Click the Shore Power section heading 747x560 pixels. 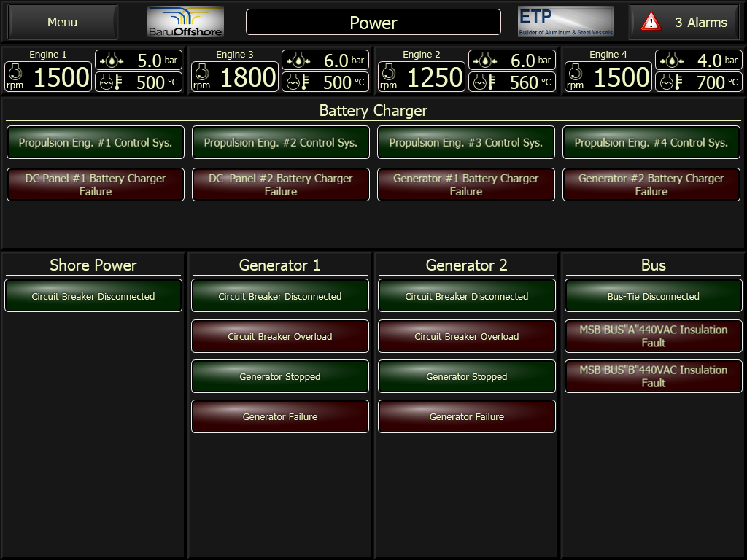[x=93, y=265]
